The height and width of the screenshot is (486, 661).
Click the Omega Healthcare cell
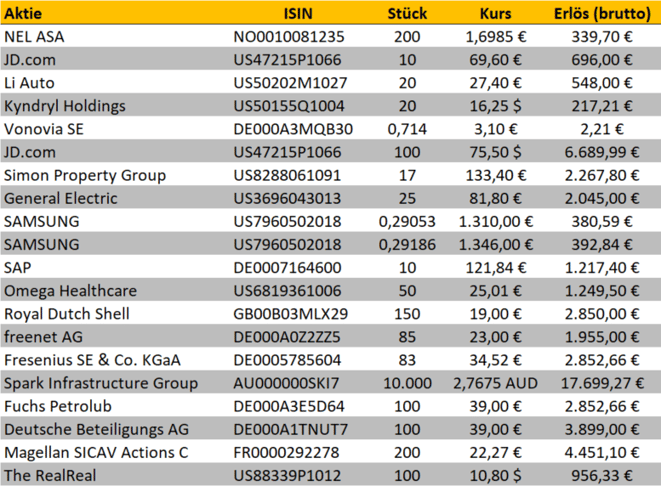pyautogui.click(x=70, y=291)
